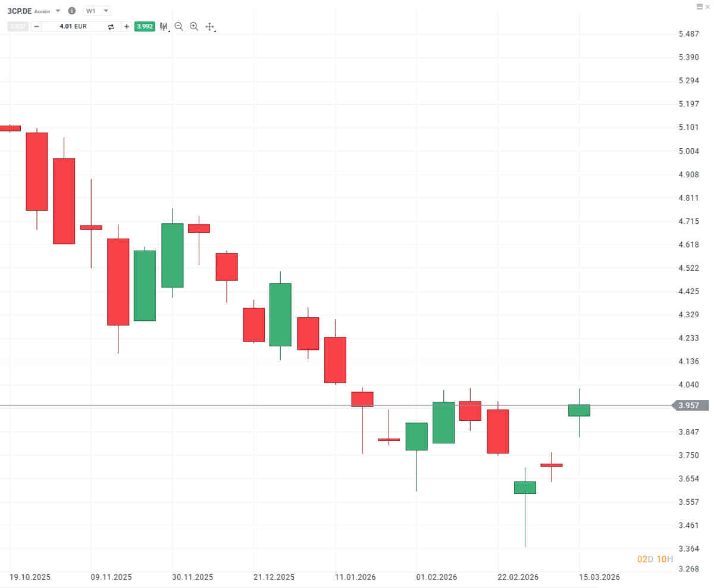Open the candlestick chart type selector
This screenshot has width=714, height=588.
point(164,26)
